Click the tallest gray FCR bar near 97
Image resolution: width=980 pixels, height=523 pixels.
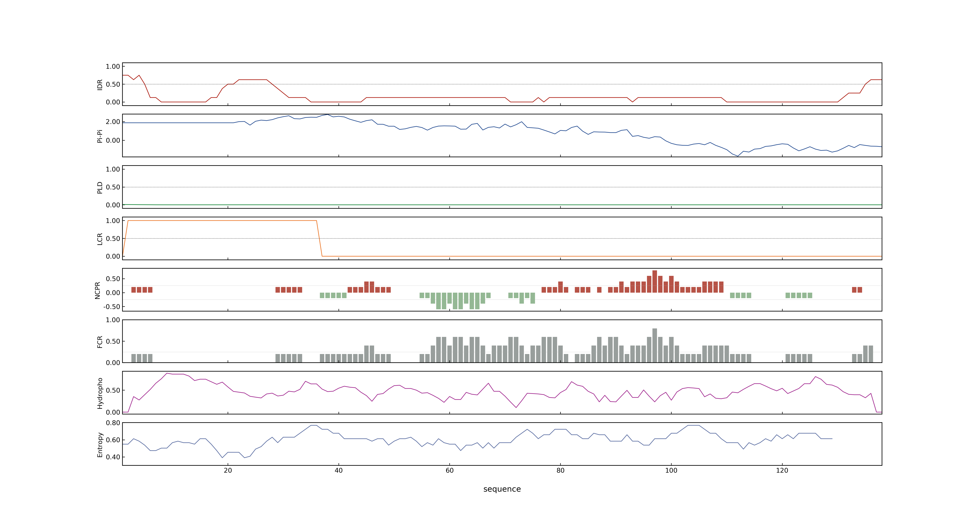pos(655,346)
